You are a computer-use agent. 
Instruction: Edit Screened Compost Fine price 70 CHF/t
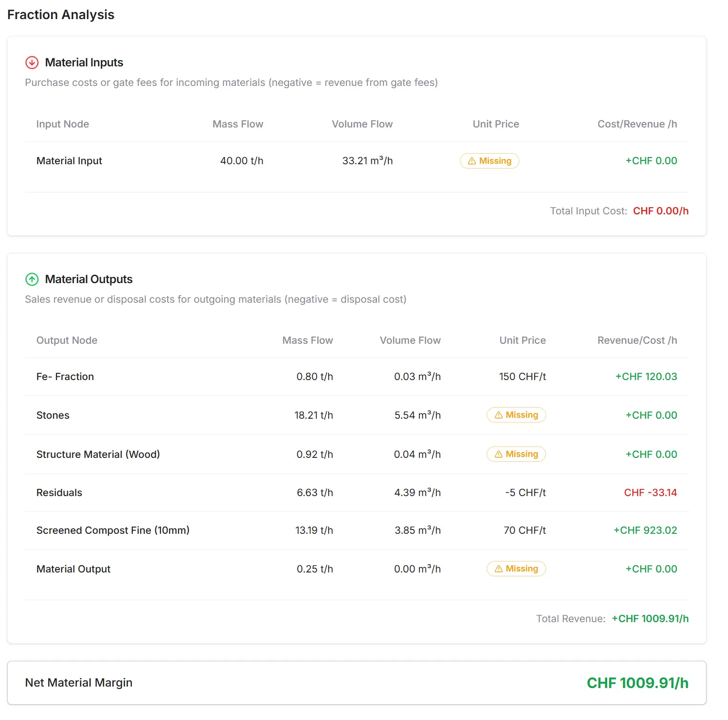525,530
